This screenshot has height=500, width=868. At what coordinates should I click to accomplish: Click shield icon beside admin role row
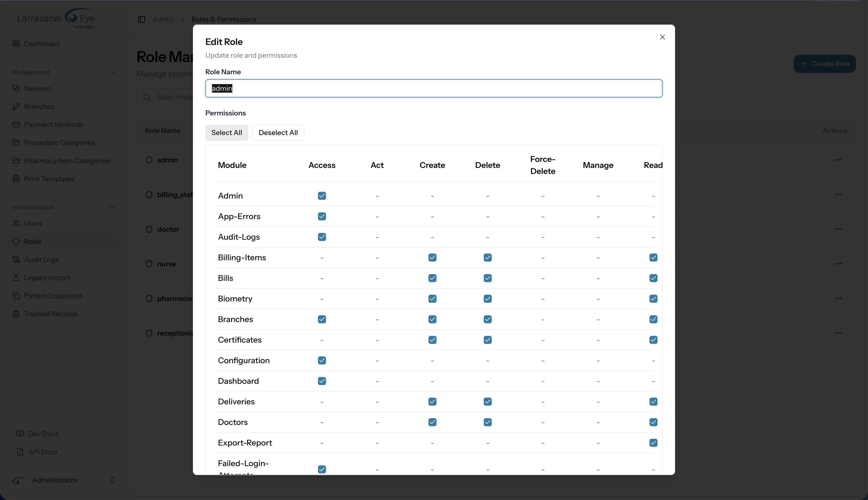tap(149, 160)
